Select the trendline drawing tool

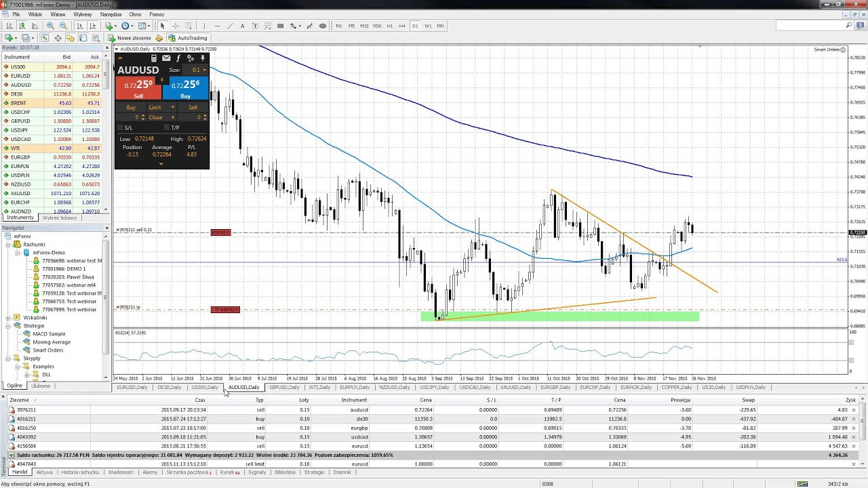coord(230,26)
